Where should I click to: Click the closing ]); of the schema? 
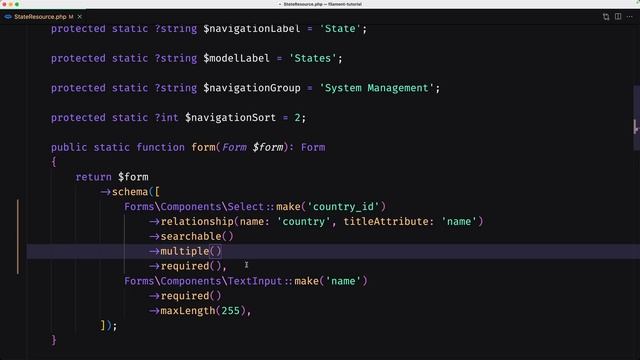109,326
